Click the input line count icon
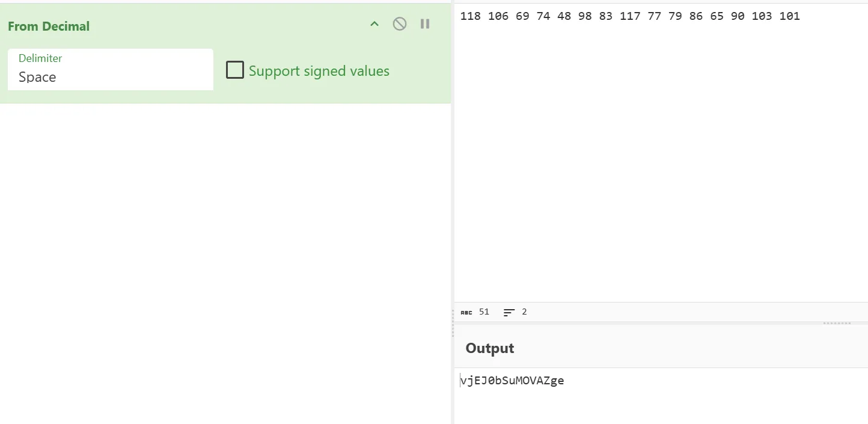The height and width of the screenshot is (424, 868). point(509,312)
